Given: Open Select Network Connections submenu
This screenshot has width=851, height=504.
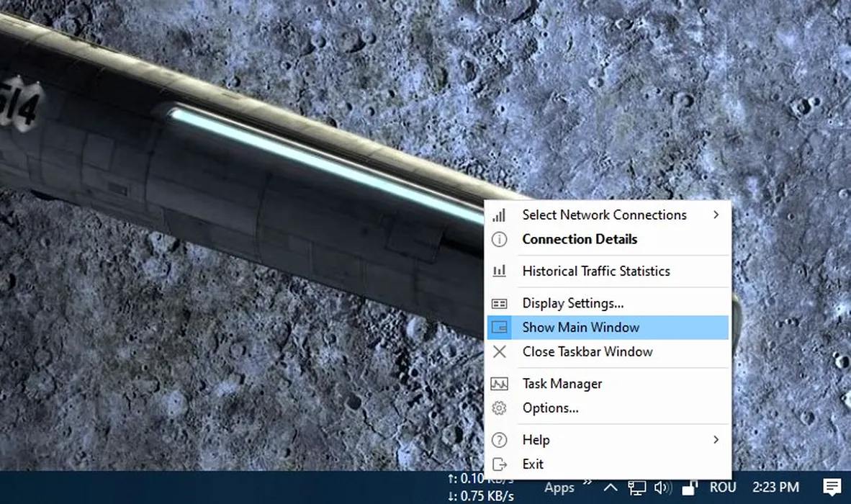Looking at the screenshot, I should (x=608, y=215).
